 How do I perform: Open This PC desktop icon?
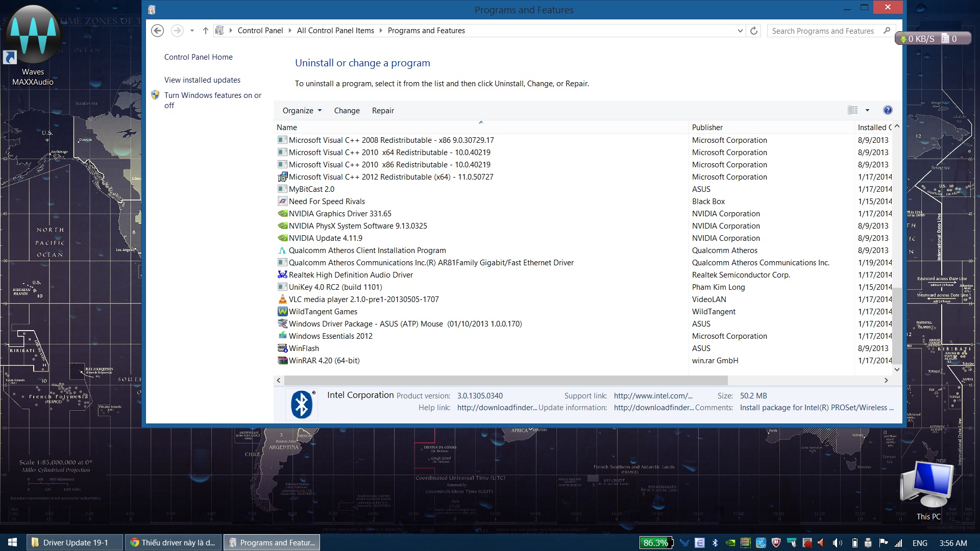(928, 490)
